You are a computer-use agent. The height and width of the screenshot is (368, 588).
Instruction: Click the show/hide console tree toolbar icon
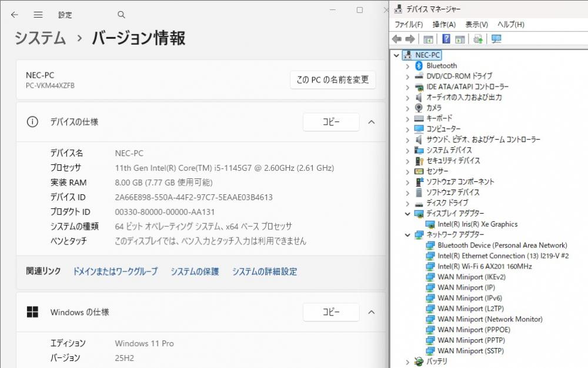428,39
